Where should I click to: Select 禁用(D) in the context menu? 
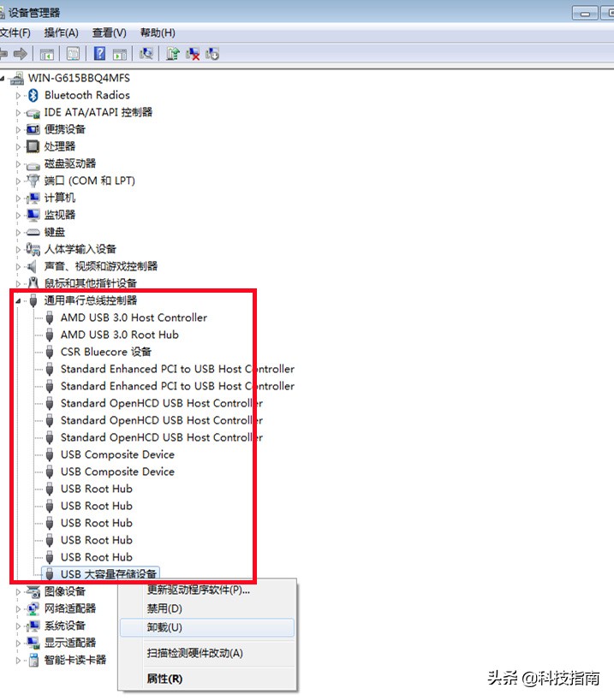pos(164,608)
